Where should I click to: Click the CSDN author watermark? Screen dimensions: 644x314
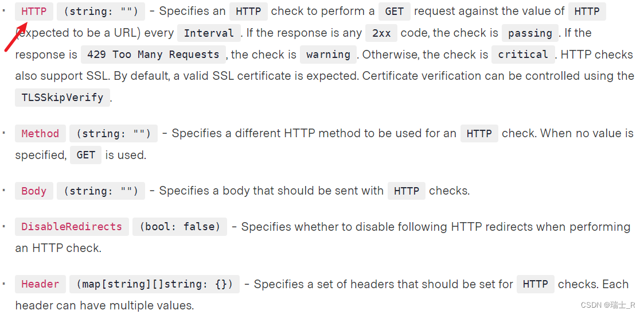pos(607,305)
